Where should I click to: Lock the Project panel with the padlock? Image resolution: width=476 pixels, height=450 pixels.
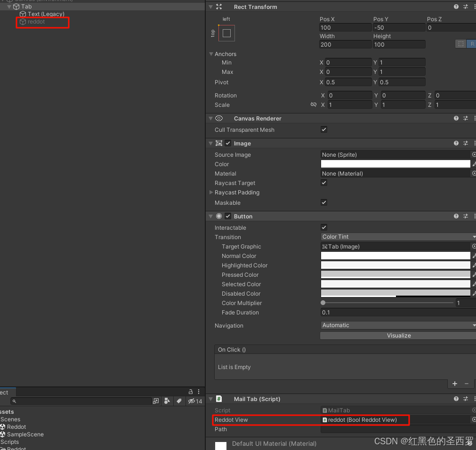click(191, 392)
